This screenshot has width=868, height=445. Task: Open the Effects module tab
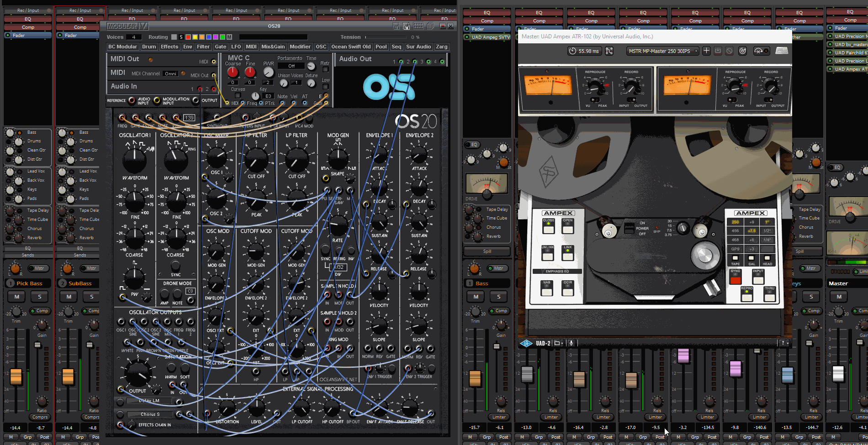pos(169,47)
